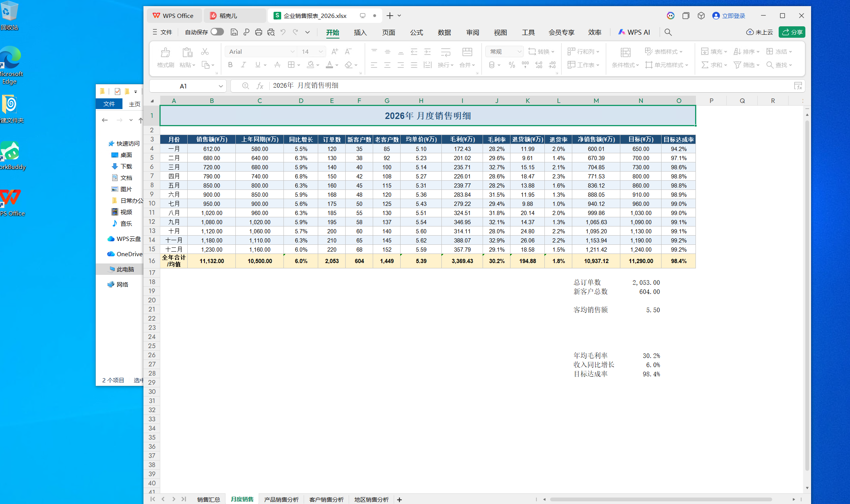The image size is (850, 504).
Task: Open the Name Box A1 dropdown arrow
Action: 221,86
